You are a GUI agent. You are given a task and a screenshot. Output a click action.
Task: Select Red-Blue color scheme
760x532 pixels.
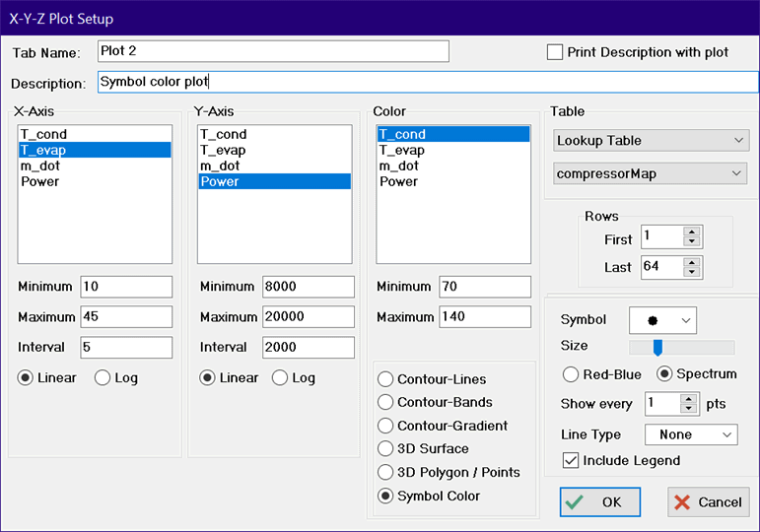point(570,374)
